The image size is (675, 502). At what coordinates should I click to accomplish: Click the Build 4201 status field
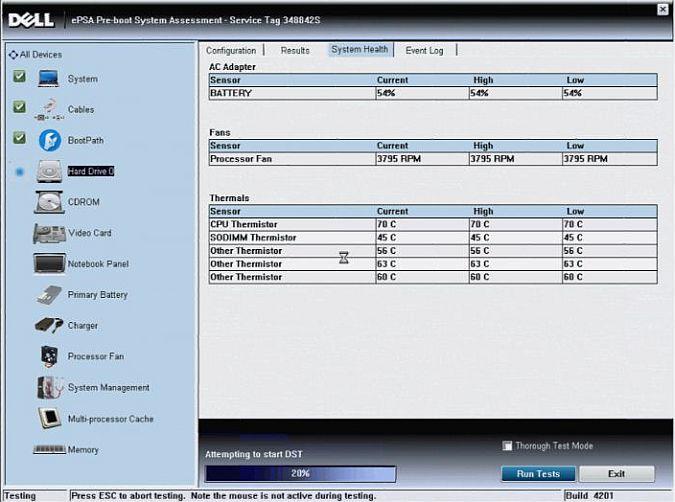pyautogui.click(x=618, y=496)
